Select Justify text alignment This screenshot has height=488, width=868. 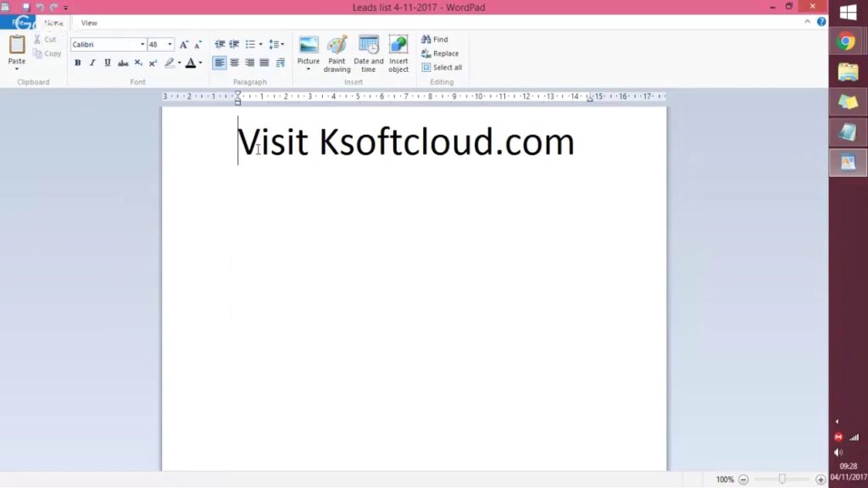(264, 63)
